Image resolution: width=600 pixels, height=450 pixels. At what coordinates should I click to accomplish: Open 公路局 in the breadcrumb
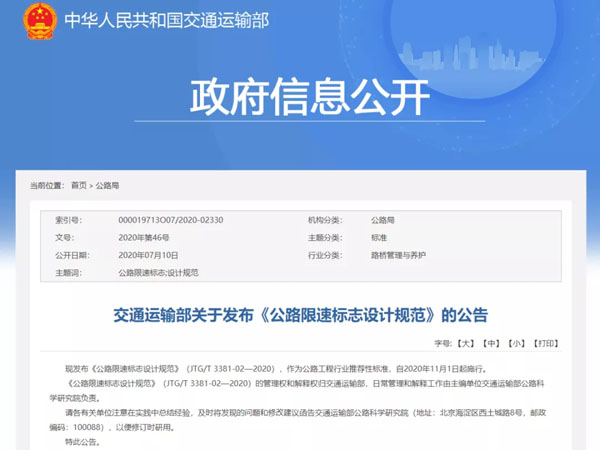click(x=107, y=185)
